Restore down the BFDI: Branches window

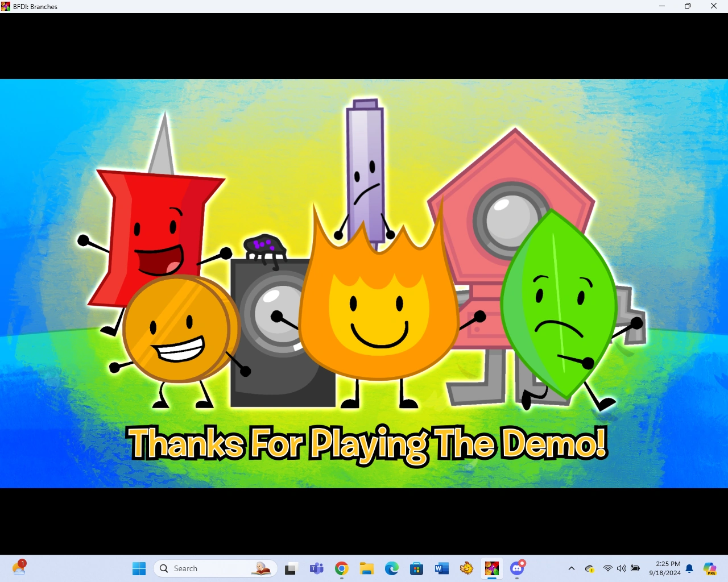click(x=687, y=6)
